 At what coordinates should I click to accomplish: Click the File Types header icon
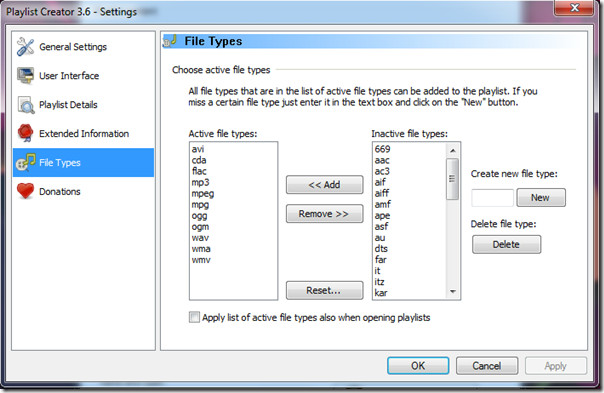170,41
